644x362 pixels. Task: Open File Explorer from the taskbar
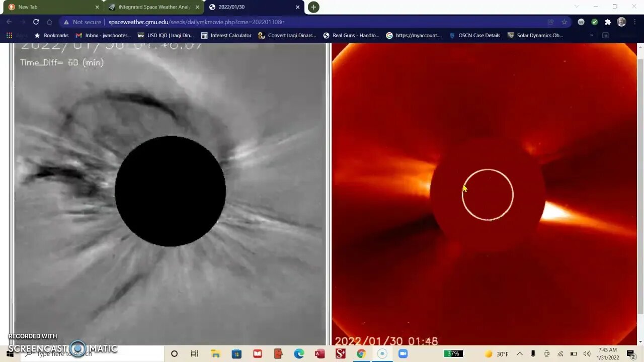point(215,354)
